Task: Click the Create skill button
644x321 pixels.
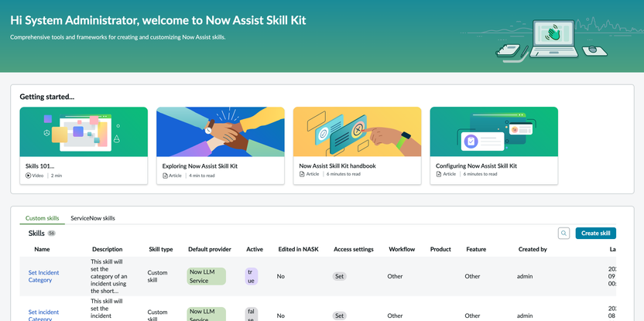Action: tap(595, 233)
